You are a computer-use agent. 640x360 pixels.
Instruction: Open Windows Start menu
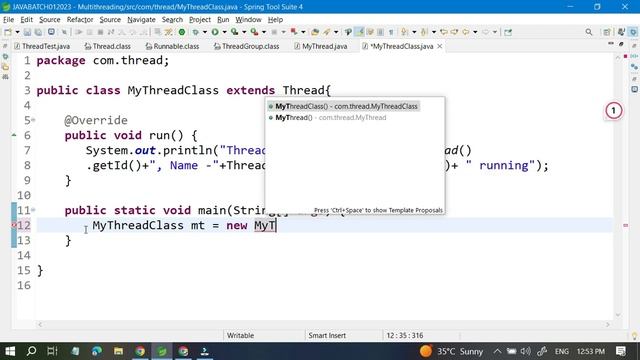tap(10, 351)
